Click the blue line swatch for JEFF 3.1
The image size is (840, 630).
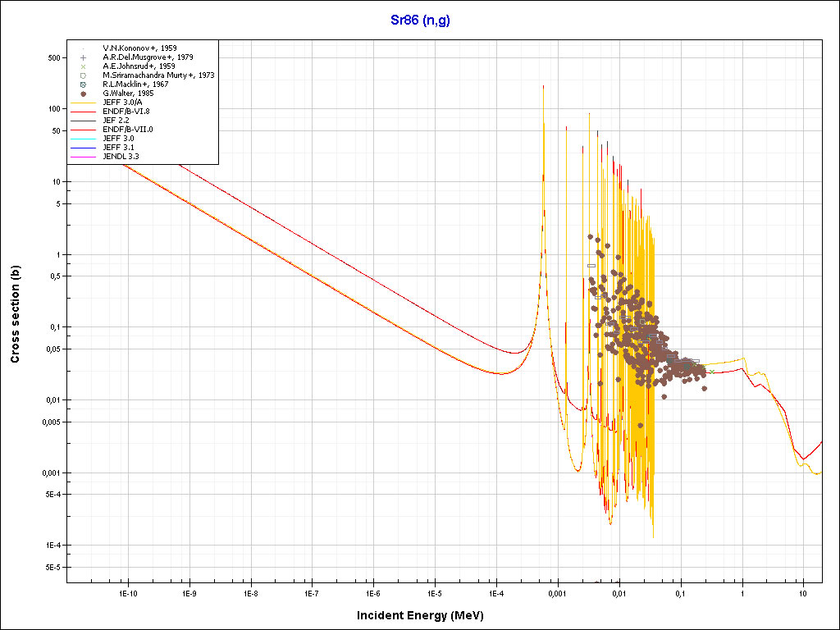84,147
